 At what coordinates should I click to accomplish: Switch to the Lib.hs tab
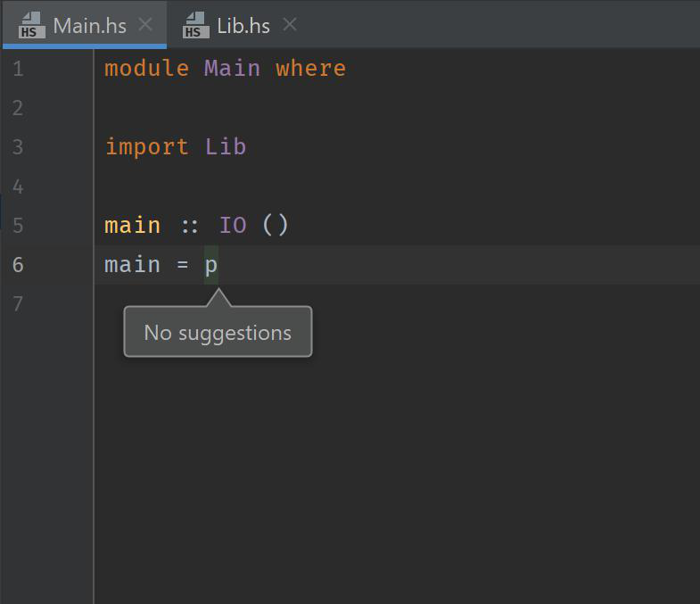pyautogui.click(x=243, y=25)
